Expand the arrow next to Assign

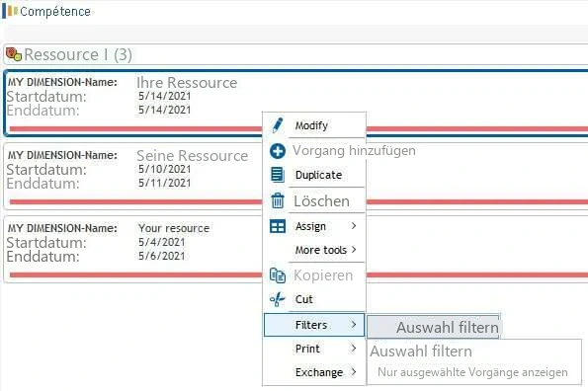click(x=353, y=225)
